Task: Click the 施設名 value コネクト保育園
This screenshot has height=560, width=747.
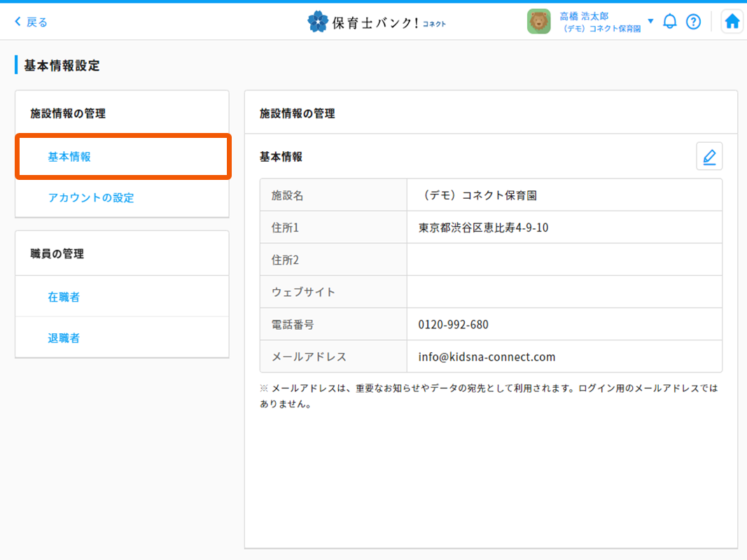Action: pyautogui.click(x=478, y=195)
